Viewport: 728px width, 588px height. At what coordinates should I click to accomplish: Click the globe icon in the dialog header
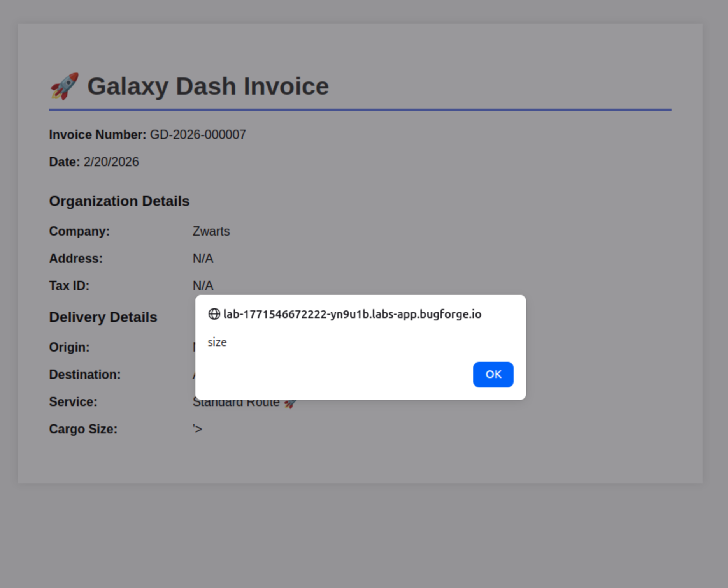tap(214, 314)
